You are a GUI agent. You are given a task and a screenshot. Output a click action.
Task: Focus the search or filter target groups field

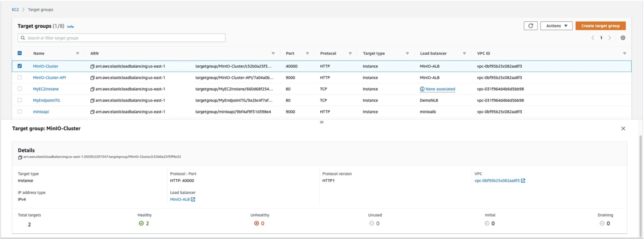121,38
